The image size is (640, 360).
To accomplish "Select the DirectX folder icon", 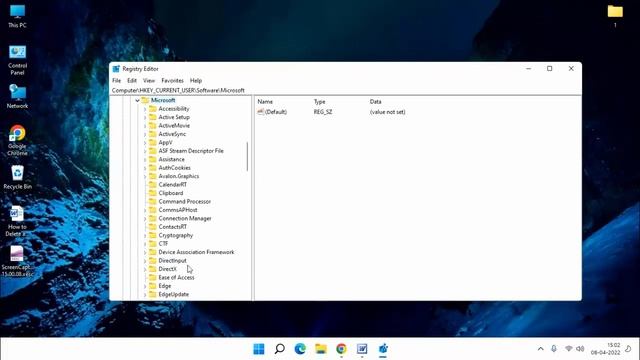I will [153, 269].
